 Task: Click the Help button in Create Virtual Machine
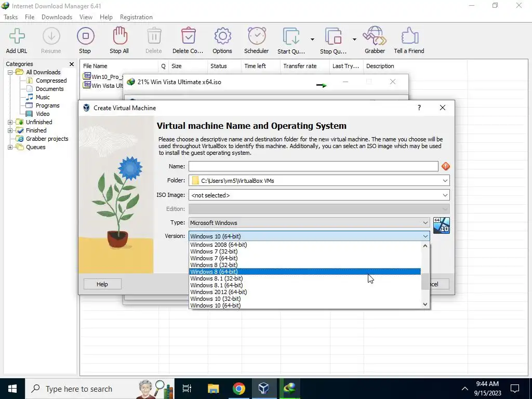[102, 284]
